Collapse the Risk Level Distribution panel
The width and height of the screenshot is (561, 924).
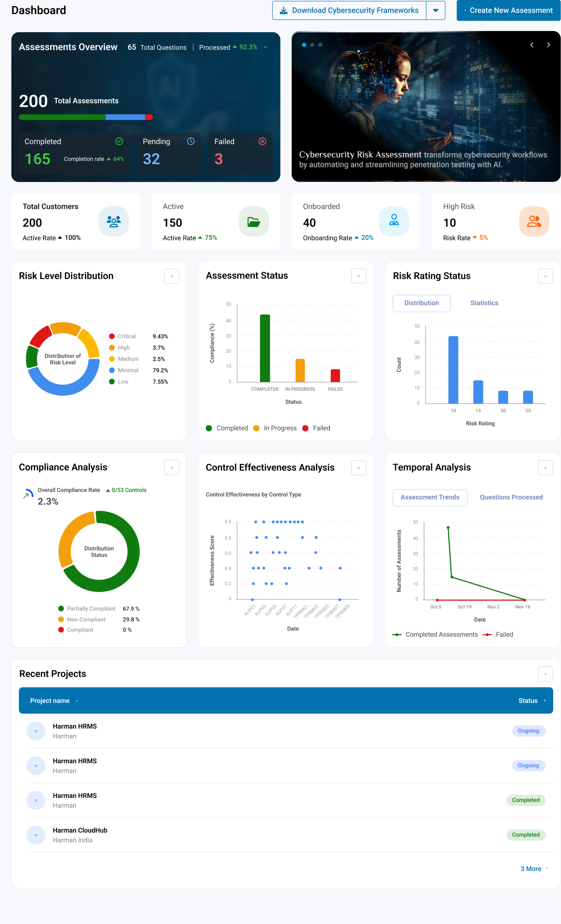pyautogui.click(x=172, y=276)
